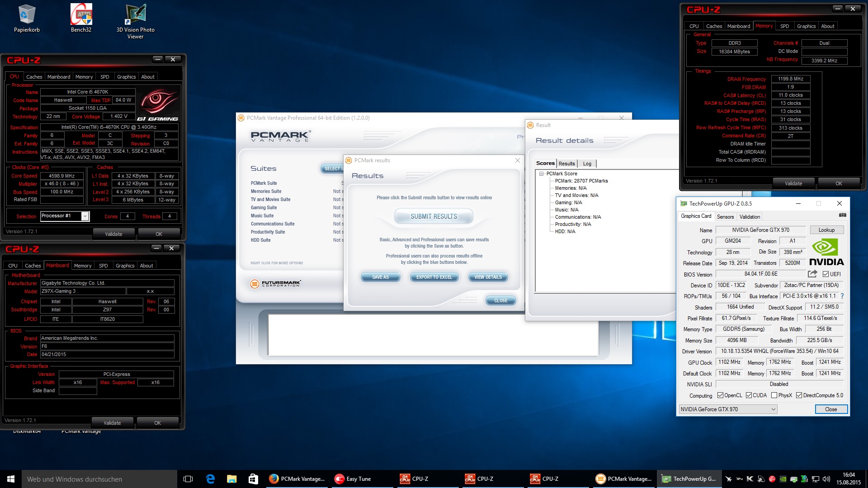Click the satellite dish tray icon

pyautogui.click(x=761, y=479)
